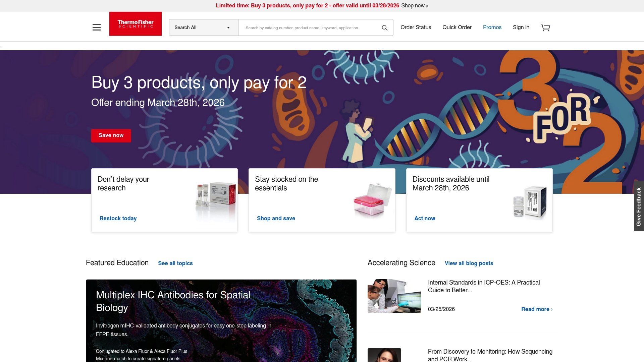
Task: Open the Order Status page
Action: click(x=416, y=27)
